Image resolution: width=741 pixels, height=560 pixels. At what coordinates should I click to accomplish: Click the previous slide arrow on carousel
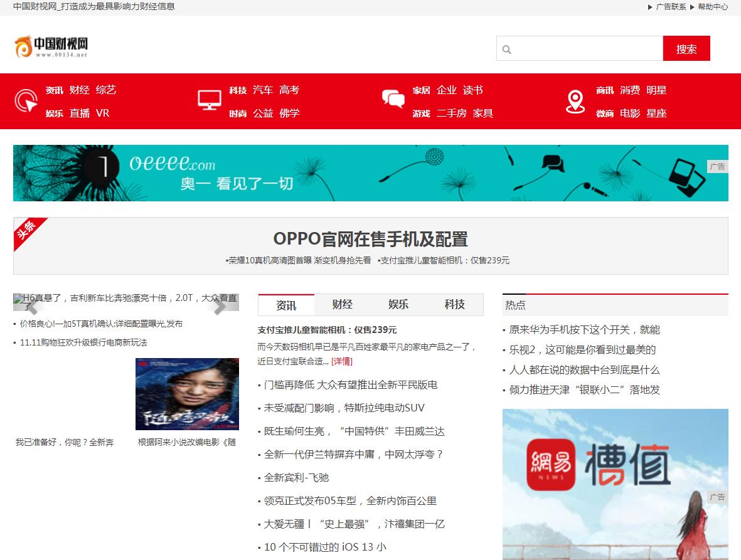point(31,306)
